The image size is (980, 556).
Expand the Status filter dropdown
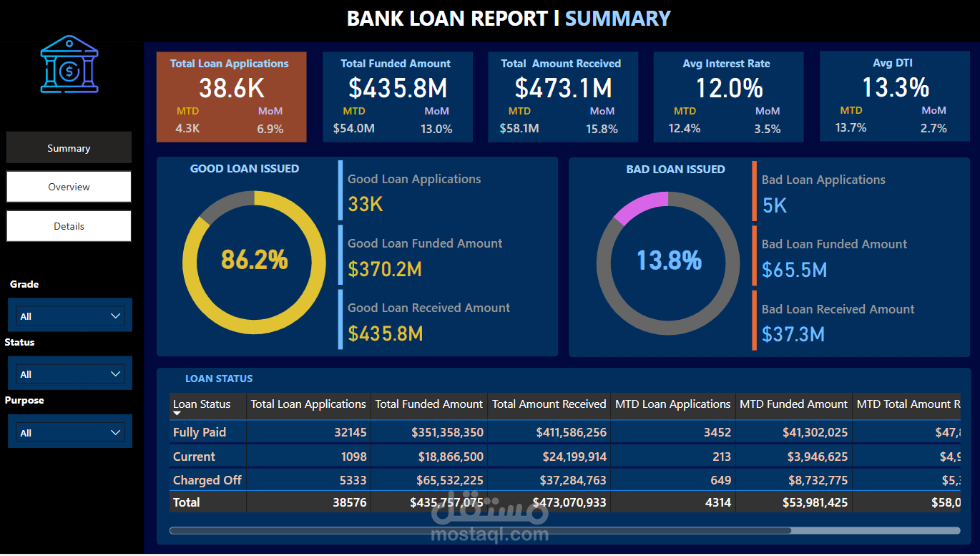[70, 374]
